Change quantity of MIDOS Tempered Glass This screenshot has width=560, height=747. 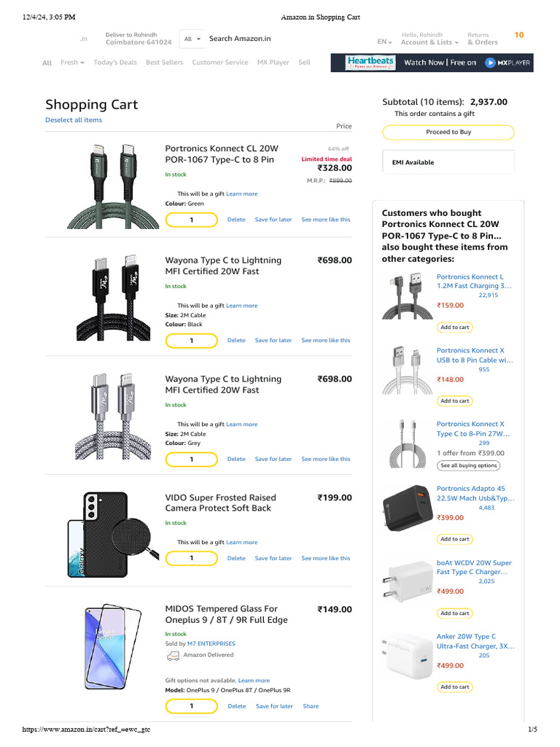[x=192, y=706]
